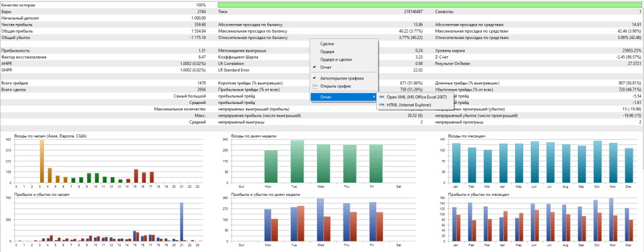Click the tallest orange bar at hour 3

coord(42,161)
